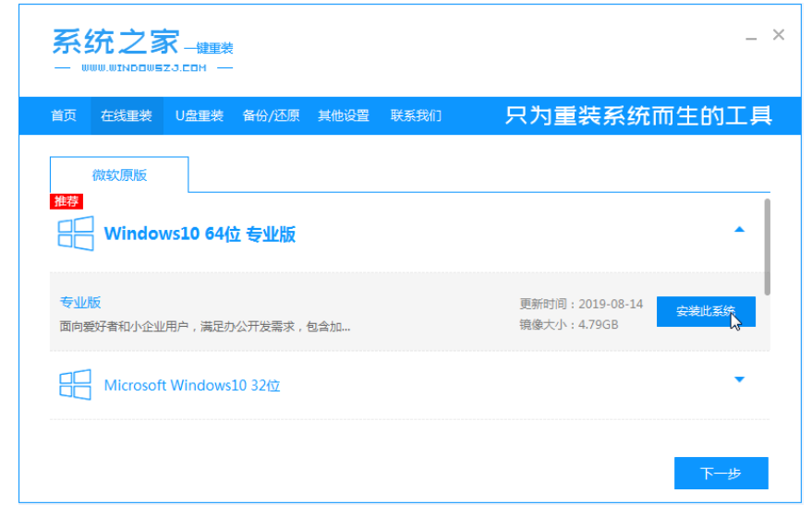Close the 系统之家 installer window
Image resolution: width=812 pixels, height=505 pixels.
tap(779, 35)
